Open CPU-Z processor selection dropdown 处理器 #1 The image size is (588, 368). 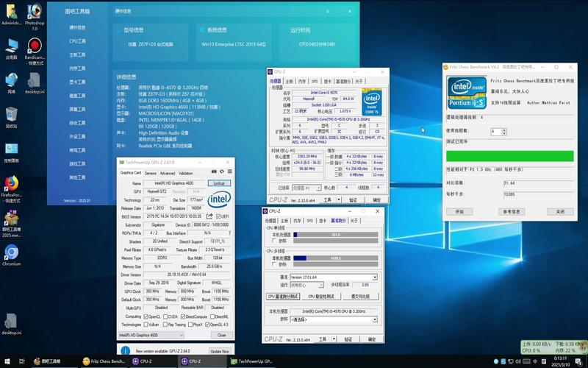[306, 188]
